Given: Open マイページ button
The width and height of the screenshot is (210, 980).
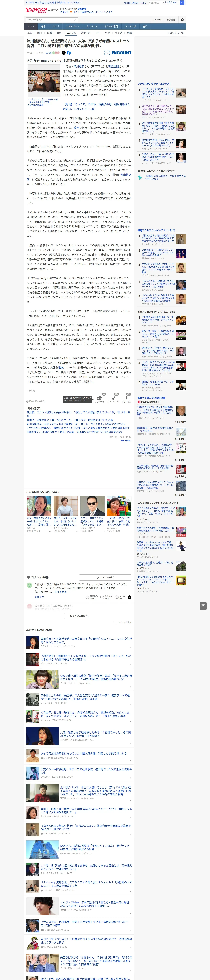Looking at the screenshot, I should coord(157,19).
